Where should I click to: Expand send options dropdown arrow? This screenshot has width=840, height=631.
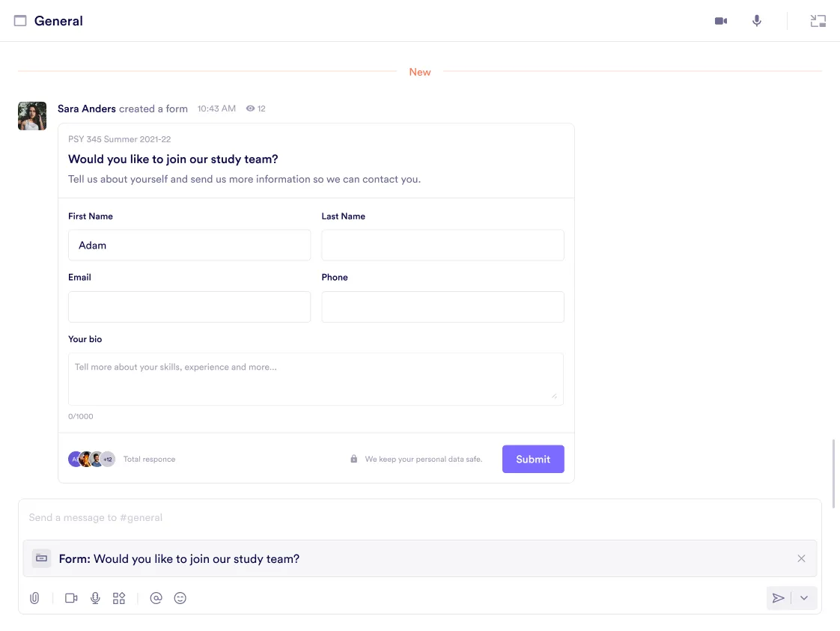coord(804,598)
